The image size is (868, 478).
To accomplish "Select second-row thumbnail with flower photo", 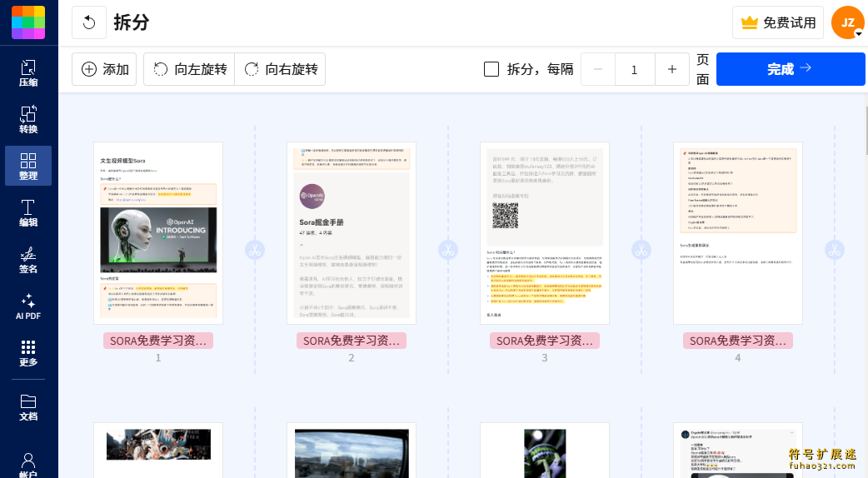I will pos(545,451).
